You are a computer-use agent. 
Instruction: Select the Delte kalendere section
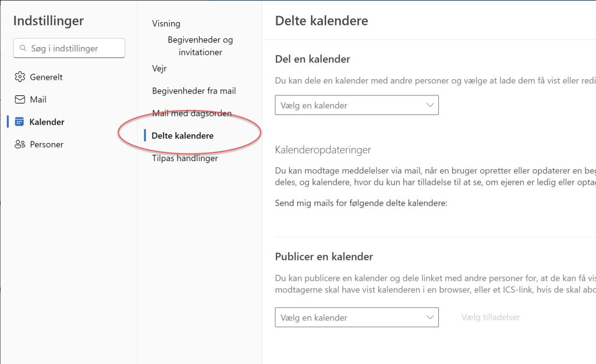[x=182, y=135]
